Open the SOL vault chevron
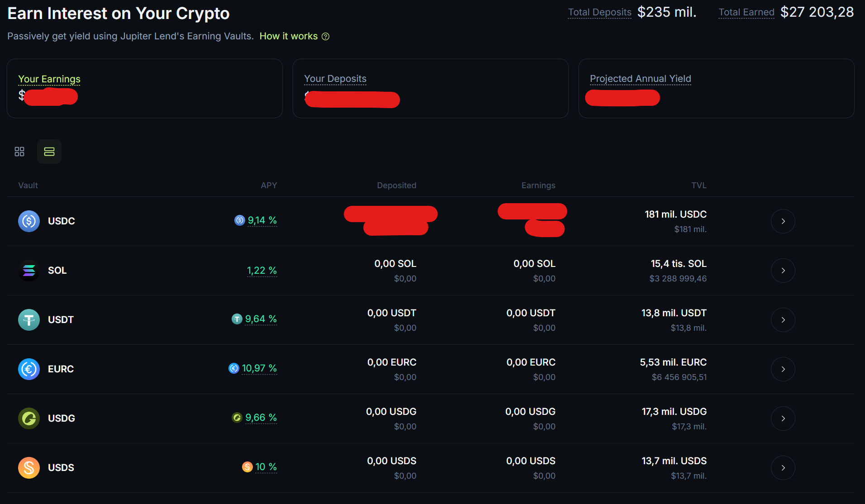 [x=783, y=271]
